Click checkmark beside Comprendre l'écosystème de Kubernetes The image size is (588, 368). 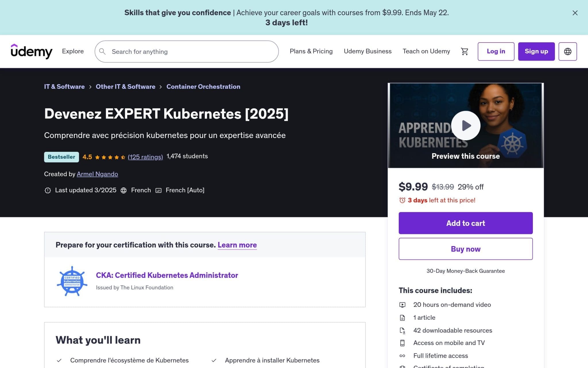pyautogui.click(x=59, y=361)
